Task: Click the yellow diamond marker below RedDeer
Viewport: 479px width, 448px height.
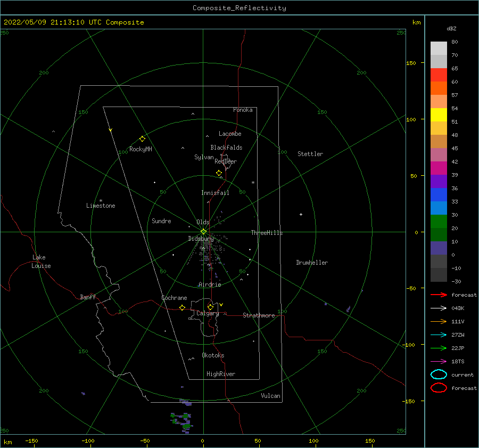Action: coord(219,173)
